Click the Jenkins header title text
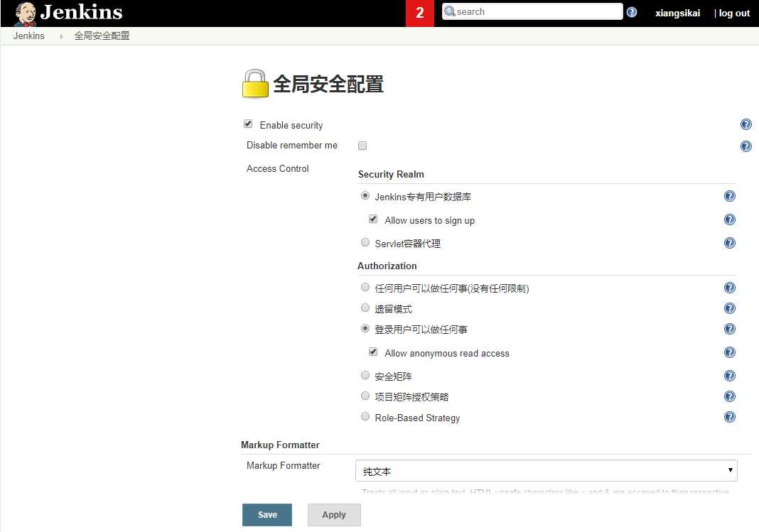 click(81, 12)
